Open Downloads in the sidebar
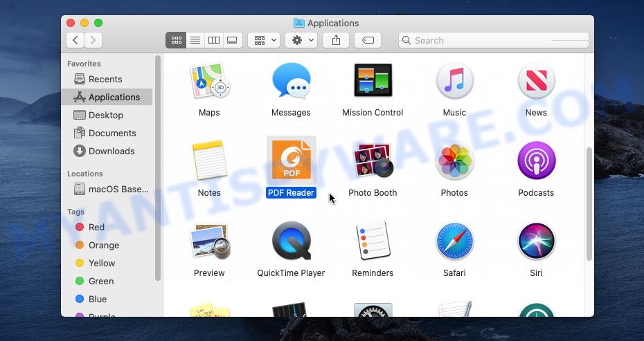The width and height of the screenshot is (644, 341). 107,151
